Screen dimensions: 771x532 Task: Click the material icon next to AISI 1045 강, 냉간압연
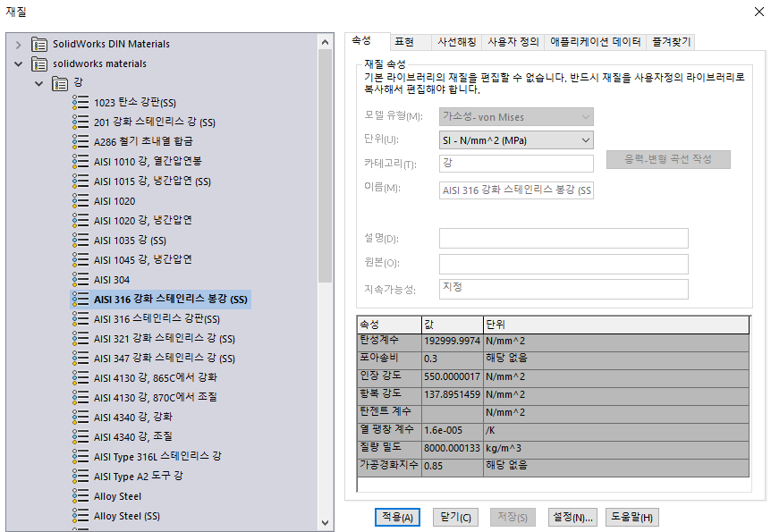[80, 259]
